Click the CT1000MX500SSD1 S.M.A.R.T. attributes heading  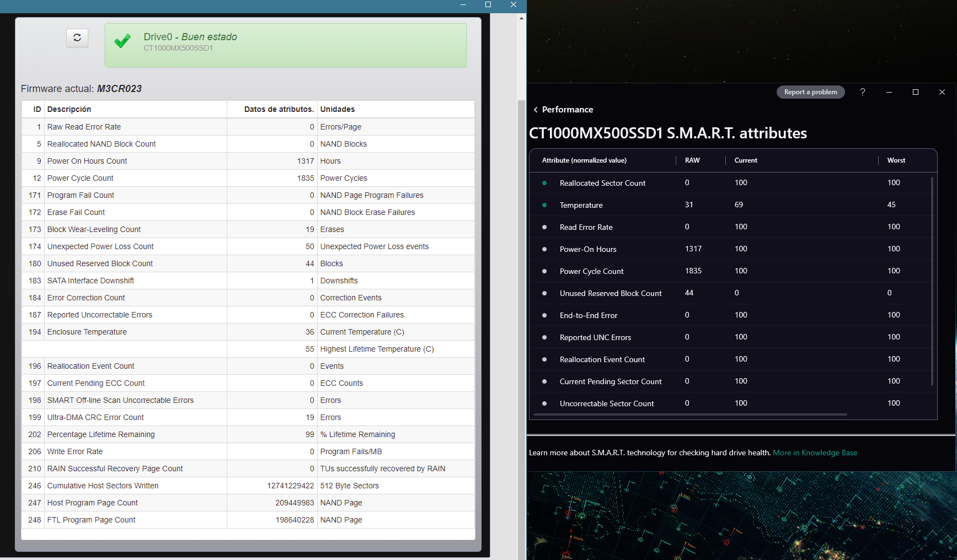click(x=668, y=133)
